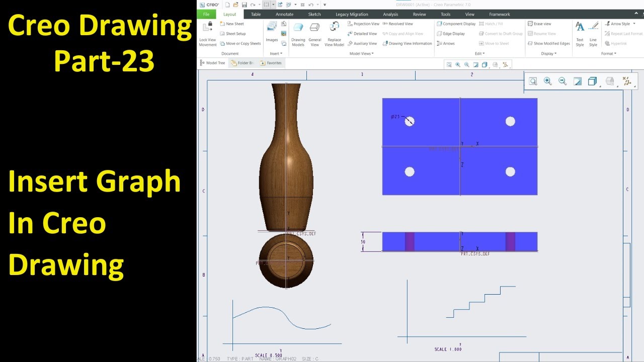
Task: Select the curved graph above SCALE 0.500
Action: pyautogui.click(x=282, y=324)
